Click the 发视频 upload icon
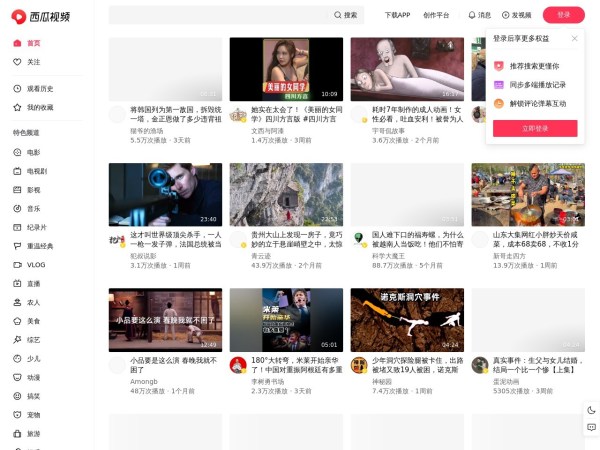The height and width of the screenshot is (450, 600). [506, 15]
